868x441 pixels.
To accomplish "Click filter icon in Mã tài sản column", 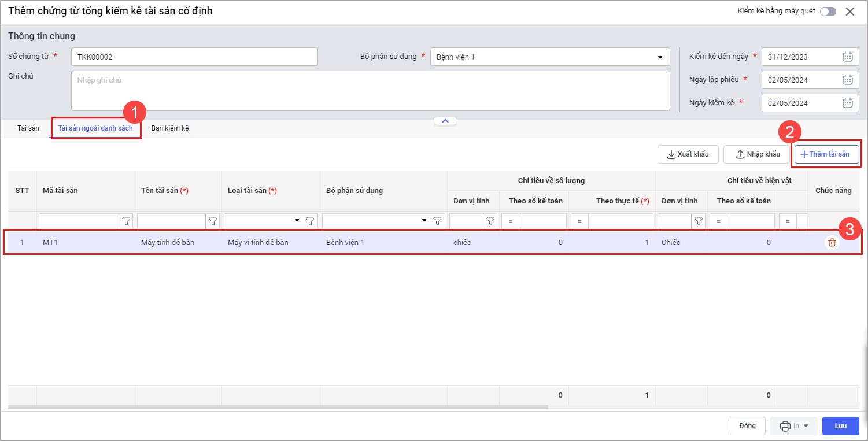I will (x=126, y=221).
